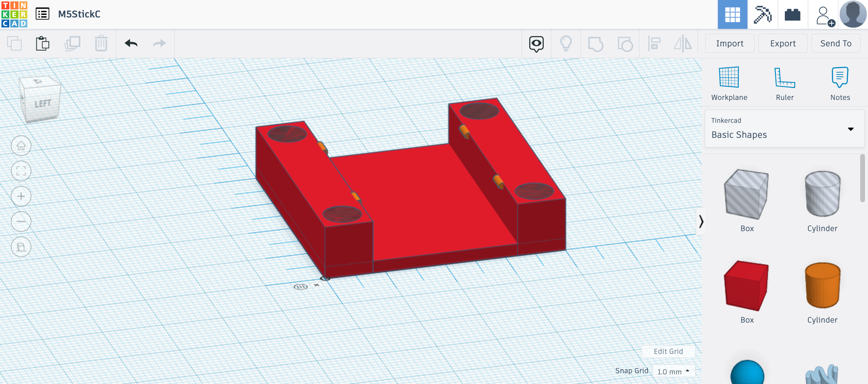The width and height of the screenshot is (868, 384).
Task: Open the Delete (trash) tool
Action: point(101,43)
